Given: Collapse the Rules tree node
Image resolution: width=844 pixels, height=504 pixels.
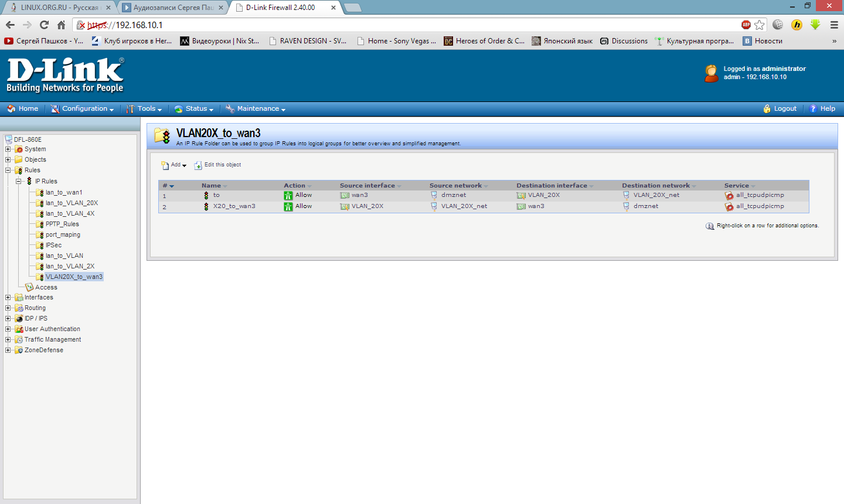Looking at the screenshot, I should 8,171.
